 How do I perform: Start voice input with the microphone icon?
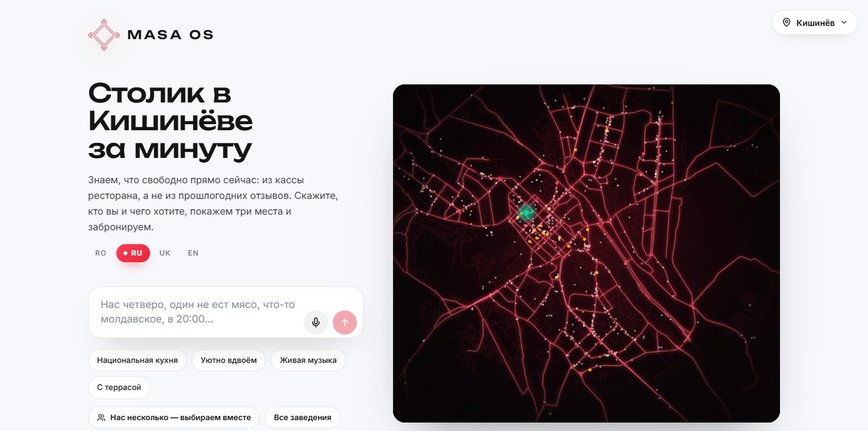click(316, 322)
